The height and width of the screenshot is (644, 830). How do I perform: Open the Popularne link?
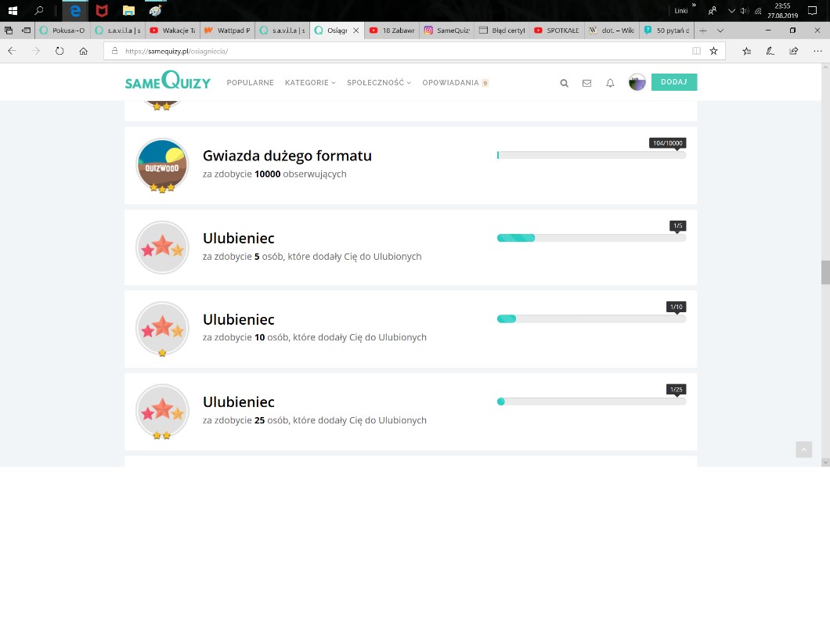250,83
